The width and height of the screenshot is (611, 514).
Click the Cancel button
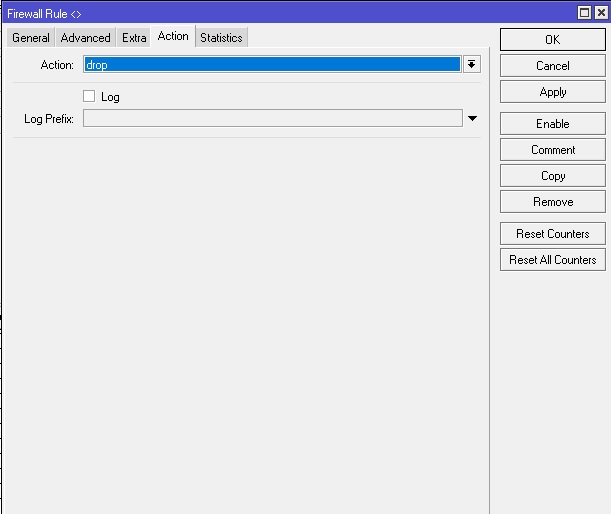point(553,65)
